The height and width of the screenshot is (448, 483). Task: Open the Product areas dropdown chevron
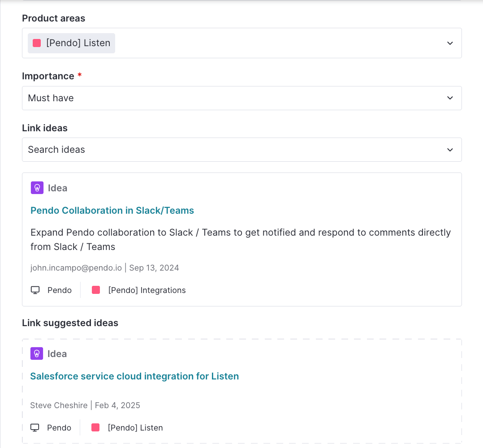pos(450,43)
